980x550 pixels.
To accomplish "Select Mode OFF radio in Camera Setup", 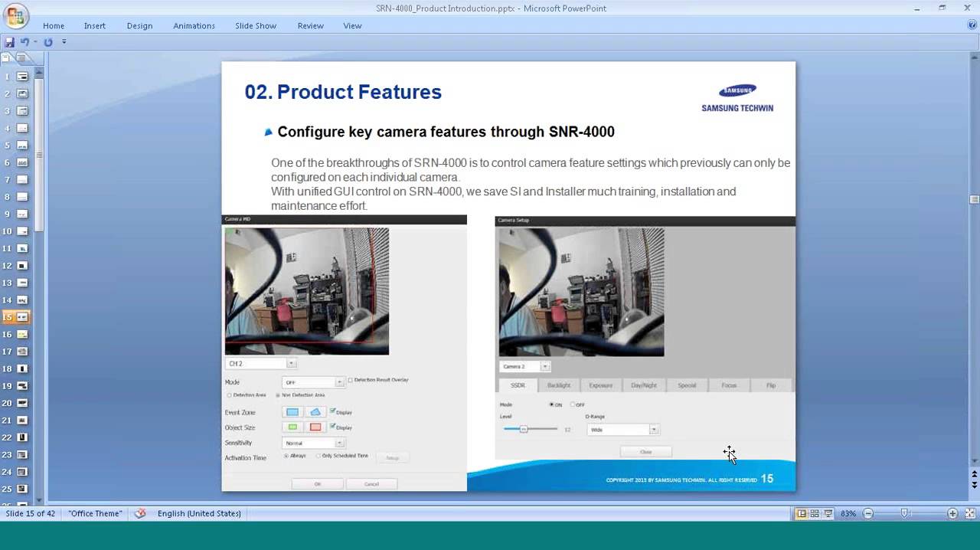I will coord(572,404).
